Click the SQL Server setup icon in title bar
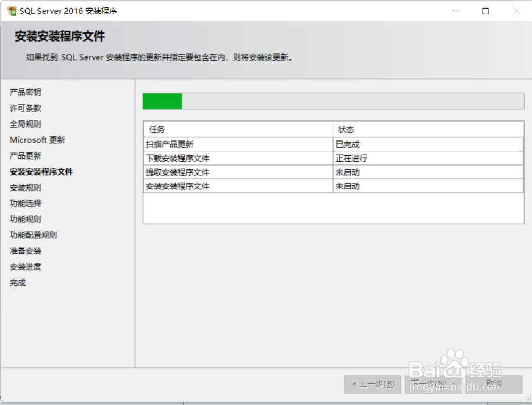This screenshot has height=405, width=532. coord(12,11)
